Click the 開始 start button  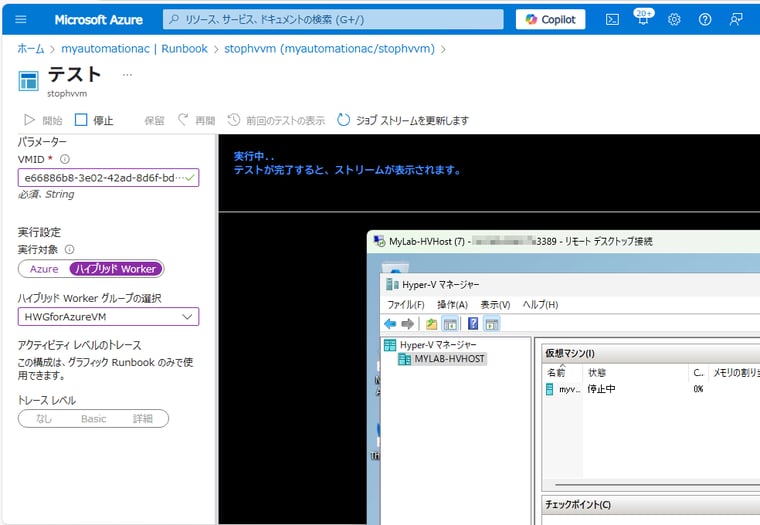click(x=43, y=120)
